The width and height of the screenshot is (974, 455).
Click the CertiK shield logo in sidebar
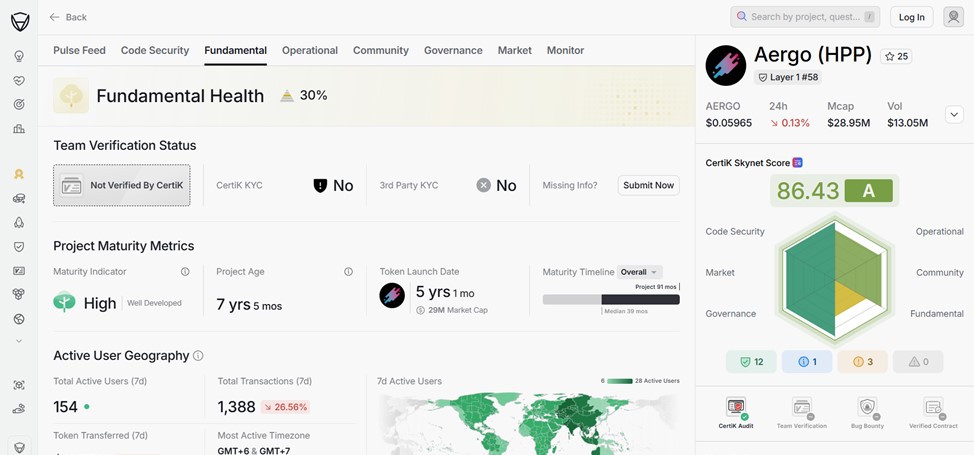tap(19, 20)
